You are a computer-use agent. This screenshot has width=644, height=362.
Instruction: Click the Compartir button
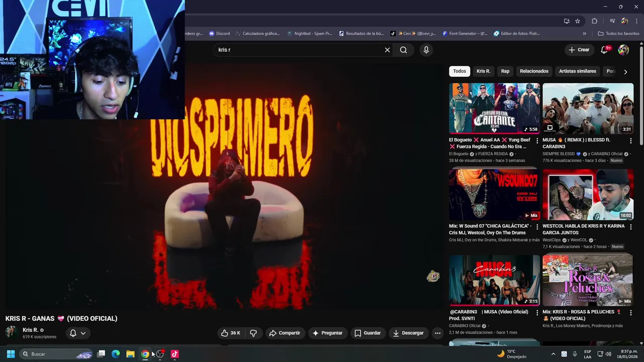tap(285, 333)
